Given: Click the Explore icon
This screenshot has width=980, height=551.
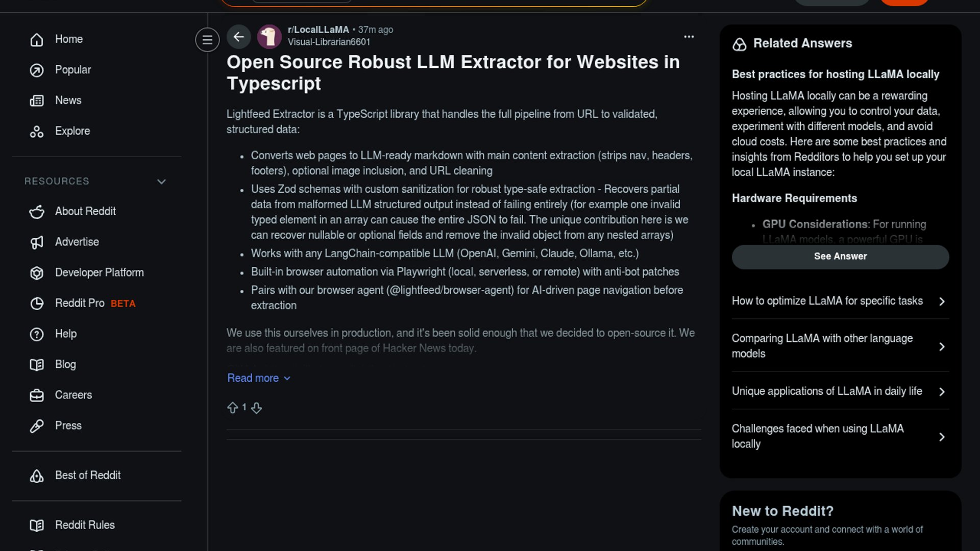Looking at the screenshot, I should point(37,131).
